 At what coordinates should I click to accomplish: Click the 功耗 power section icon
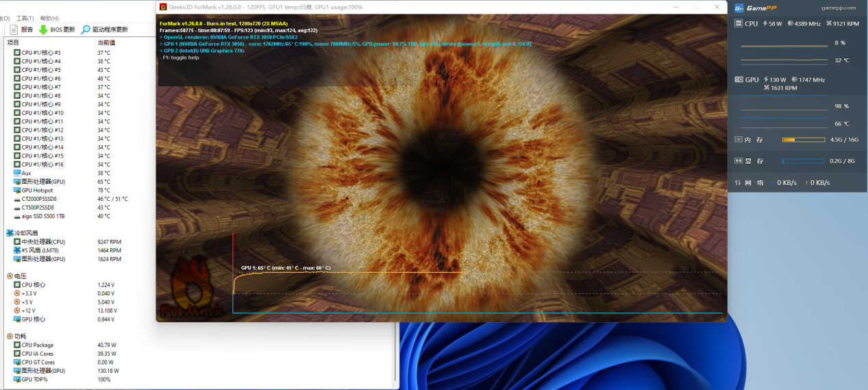click(10, 337)
